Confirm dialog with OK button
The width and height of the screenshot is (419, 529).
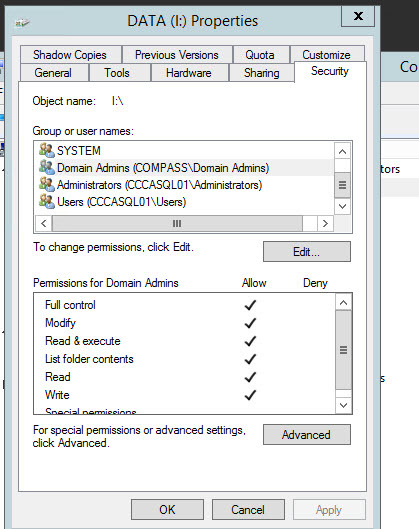(167, 509)
